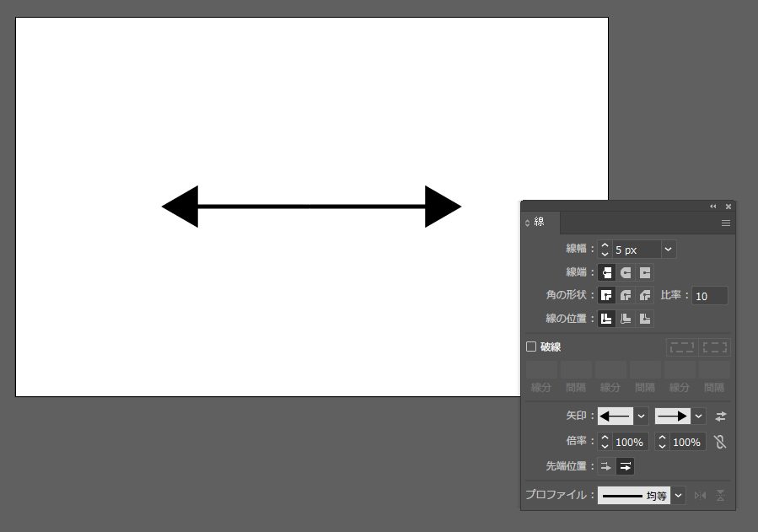The height and width of the screenshot is (532, 758).
Task: Open the 線 panel options menu
Action: click(725, 223)
